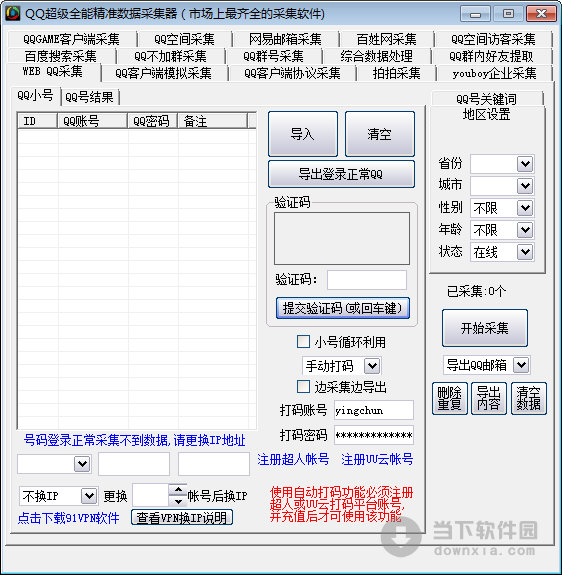Viewport: 562px width, 575px height.
Task: Open the 省份 dropdown
Action: (x=525, y=164)
